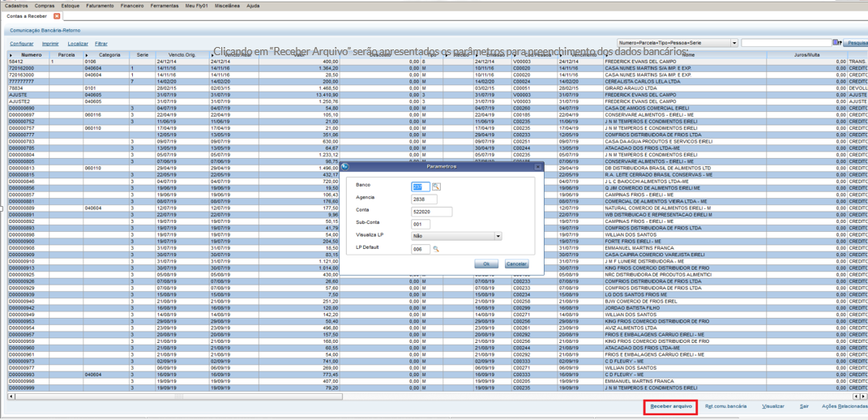This screenshot has height=420, width=868.
Task: Click the Comunicação Bancária-Retorno title
Action: 45,31
